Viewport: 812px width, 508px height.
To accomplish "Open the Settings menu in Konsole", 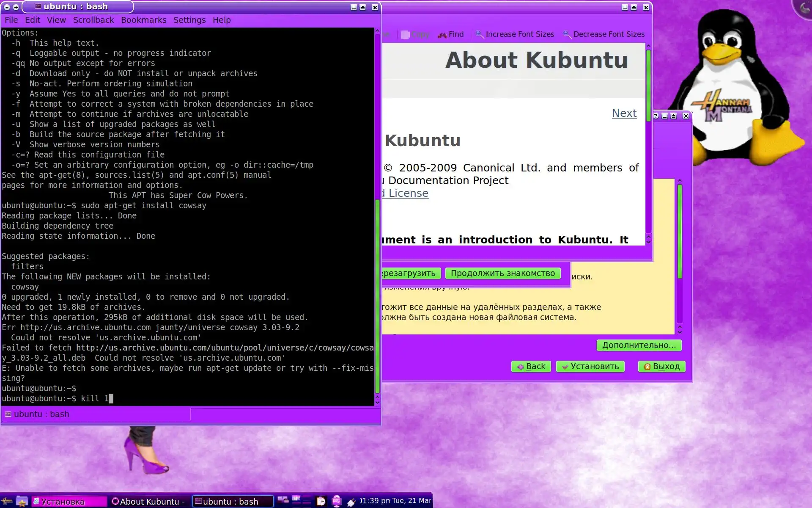I will 189,20.
